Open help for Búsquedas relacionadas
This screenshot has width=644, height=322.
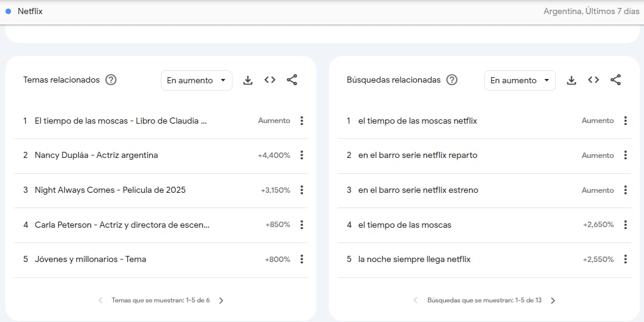click(x=452, y=80)
